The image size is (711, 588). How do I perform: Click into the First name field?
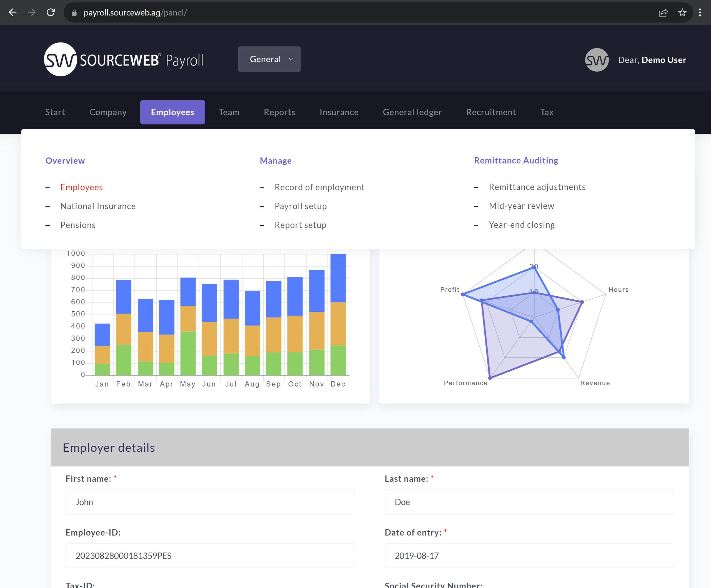pyautogui.click(x=210, y=502)
